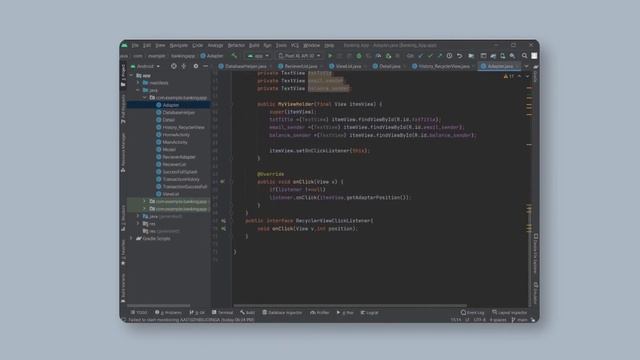The width and height of the screenshot is (640, 360).
Task: Switch to ViewList.java tab
Action: tap(348, 66)
